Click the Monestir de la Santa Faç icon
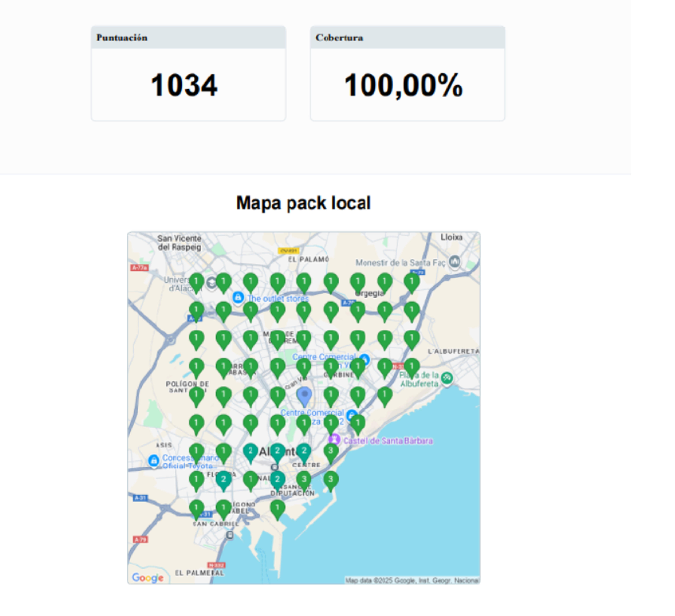 [454, 261]
